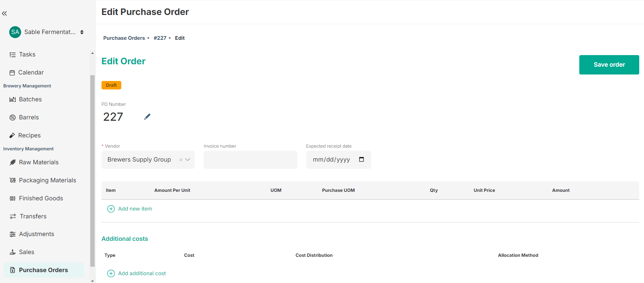The width and height of the screenshot is (644, 283).
Task: Click the Purchase Orders document icon
Action: tap(13, 270)
